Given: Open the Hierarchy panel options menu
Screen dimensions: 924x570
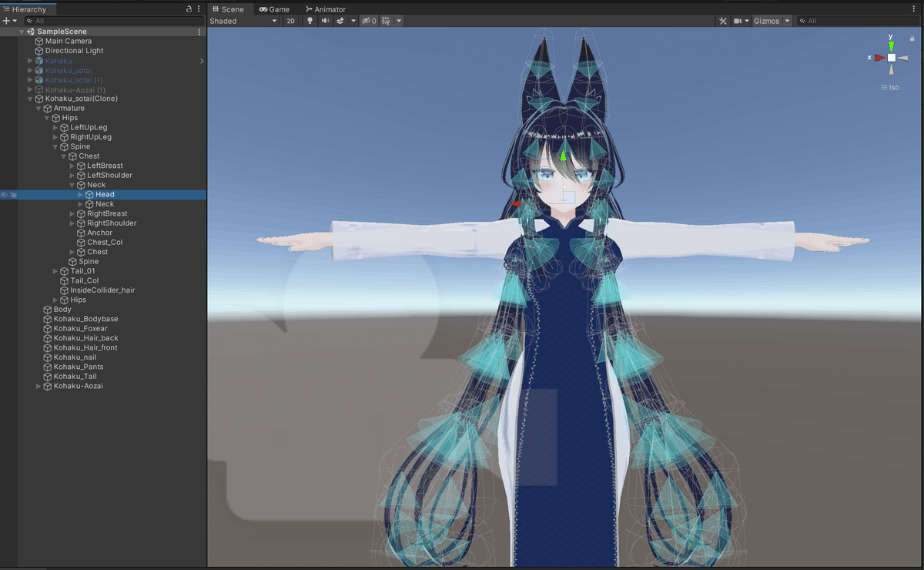Looking at the screenshot, I should pos(199,9).
